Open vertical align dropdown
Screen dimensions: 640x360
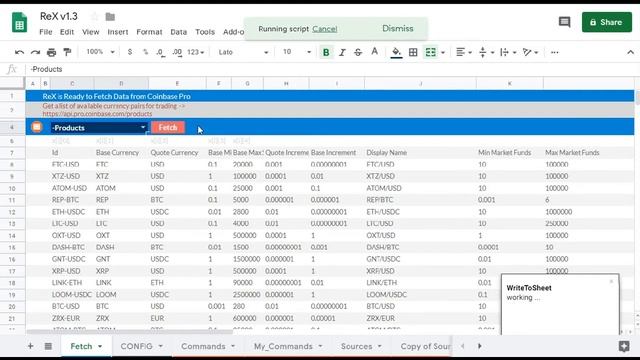tap(486, 52)
